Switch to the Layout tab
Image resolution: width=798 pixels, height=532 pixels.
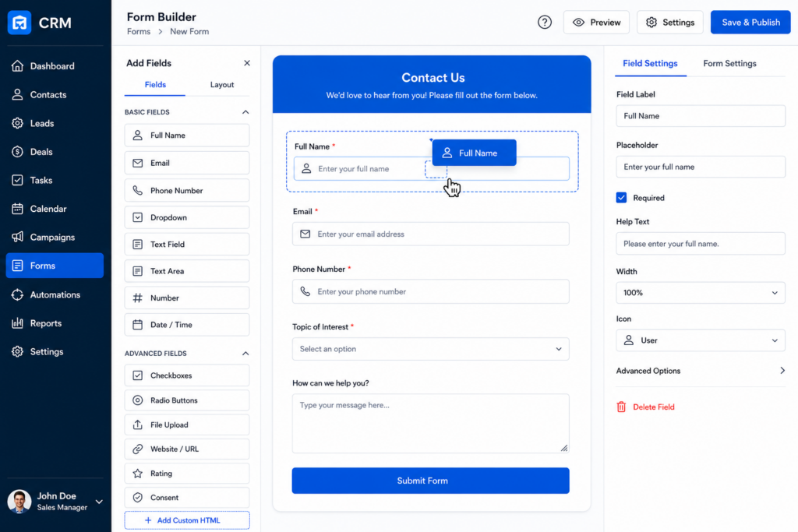pyautogui.click(x=222, y=85)
